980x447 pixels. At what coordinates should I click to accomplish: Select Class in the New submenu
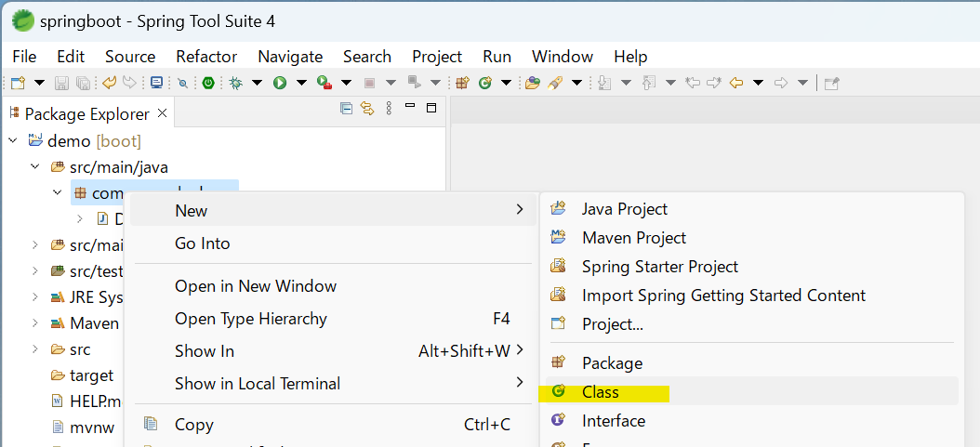752,391
